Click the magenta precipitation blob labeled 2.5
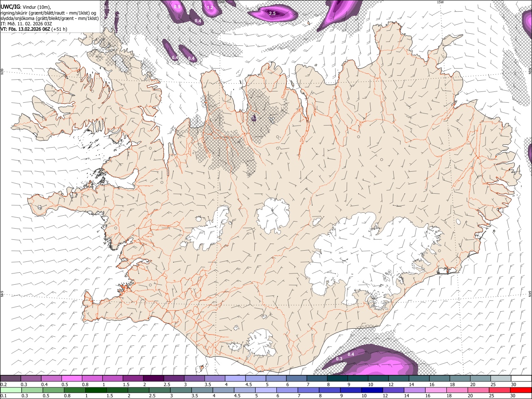This screenshot has width=532, height=399. click(273, 13)
